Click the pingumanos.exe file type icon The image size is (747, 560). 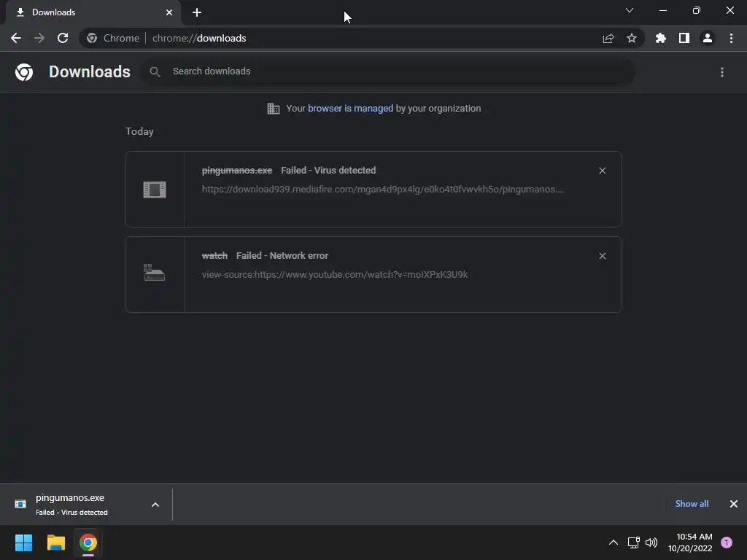(155, 190)
